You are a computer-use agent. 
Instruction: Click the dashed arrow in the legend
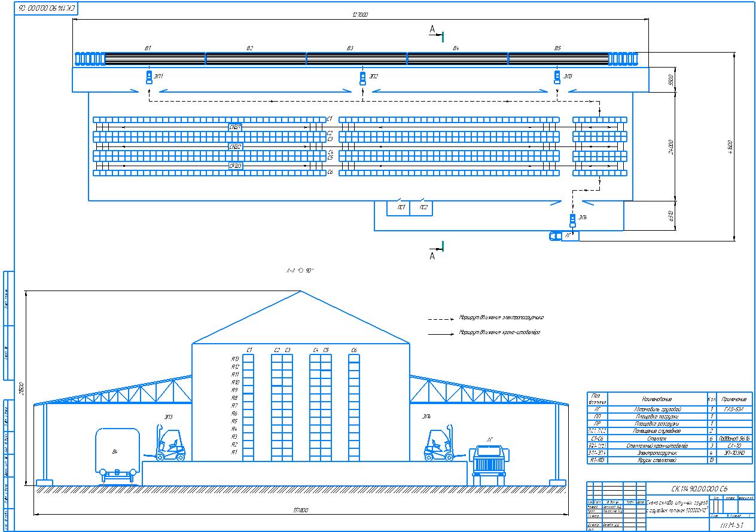click(441, 319)
